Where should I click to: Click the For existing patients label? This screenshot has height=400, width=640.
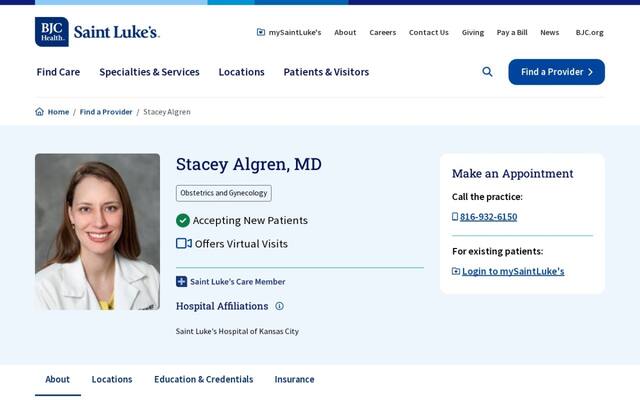tap(498, 251)
